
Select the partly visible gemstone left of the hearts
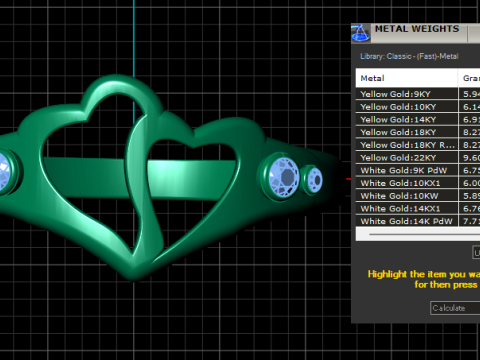5,172
